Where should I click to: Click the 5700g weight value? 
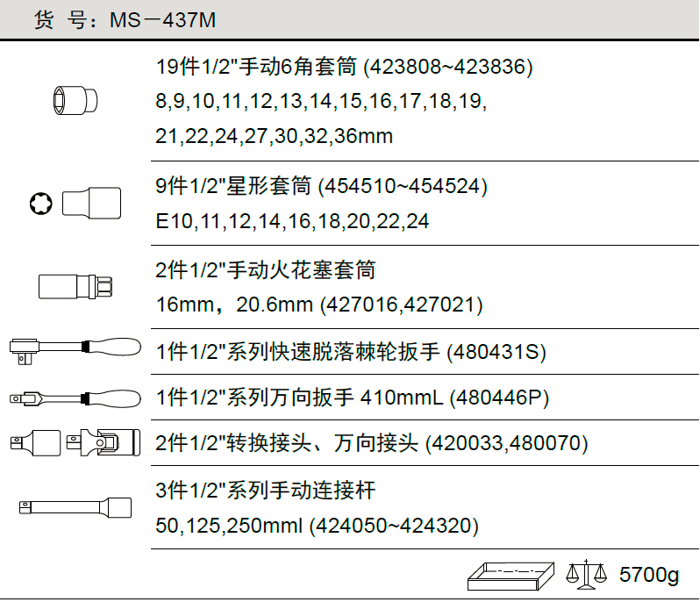[649, 576]
